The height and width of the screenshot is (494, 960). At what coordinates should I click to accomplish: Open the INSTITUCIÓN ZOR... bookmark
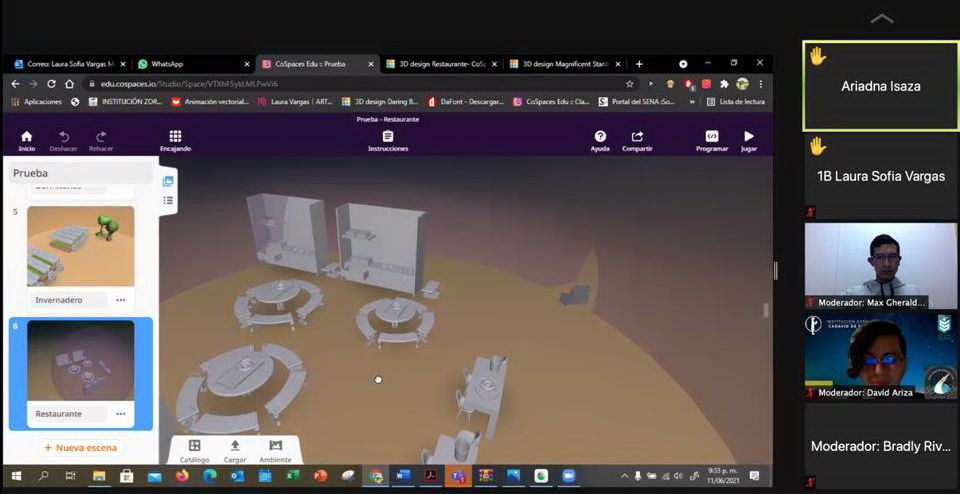[x=126, y=102]
